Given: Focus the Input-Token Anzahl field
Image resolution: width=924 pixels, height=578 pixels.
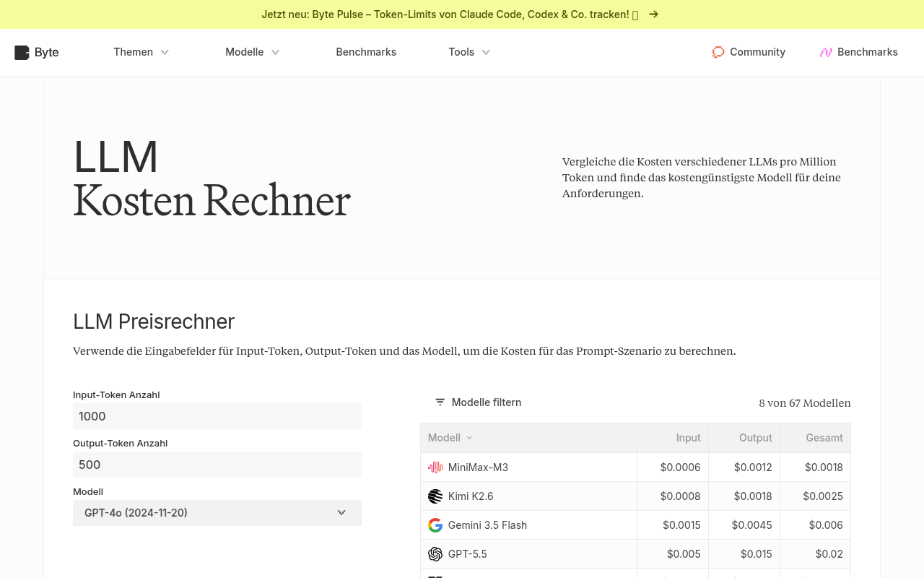Looking at the screenshot, I should coord(217,416).
